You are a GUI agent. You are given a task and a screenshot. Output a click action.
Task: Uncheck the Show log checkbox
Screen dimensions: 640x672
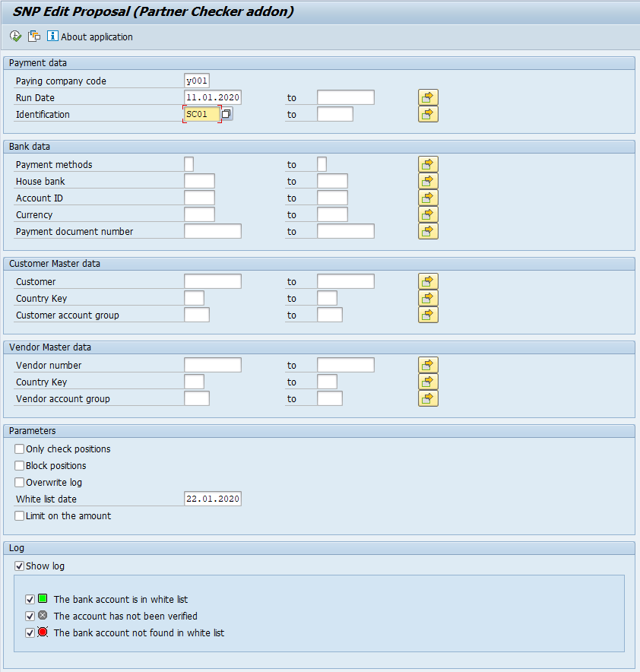tap(20, 566)
